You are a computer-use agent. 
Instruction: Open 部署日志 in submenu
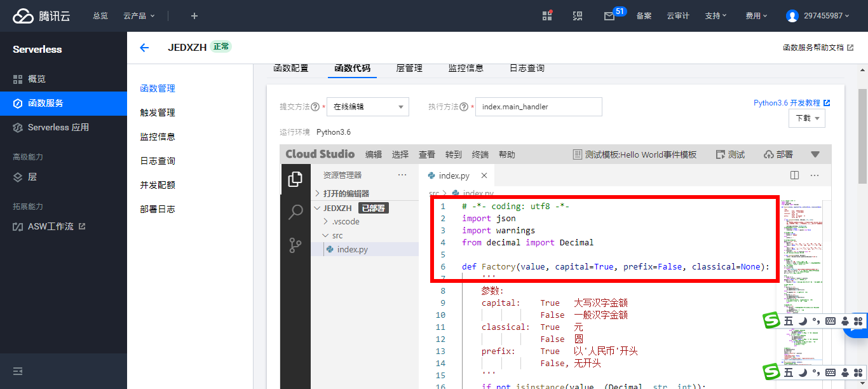point(158,209)
